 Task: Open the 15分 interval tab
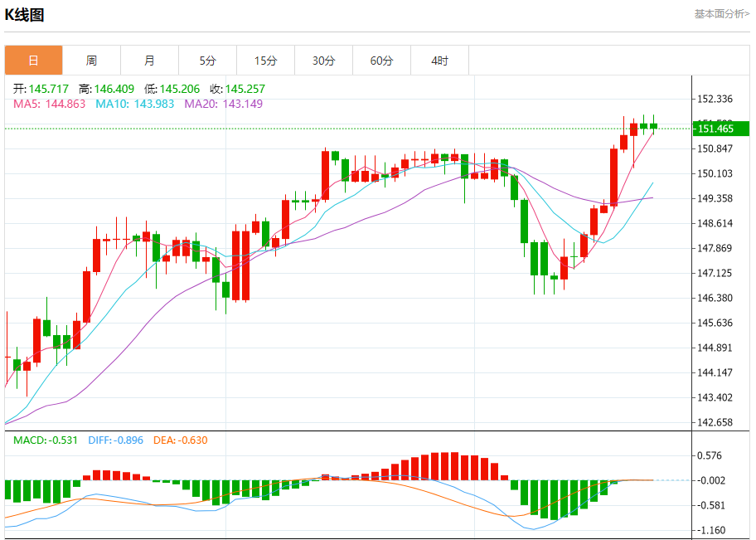(x=265, y=61)
